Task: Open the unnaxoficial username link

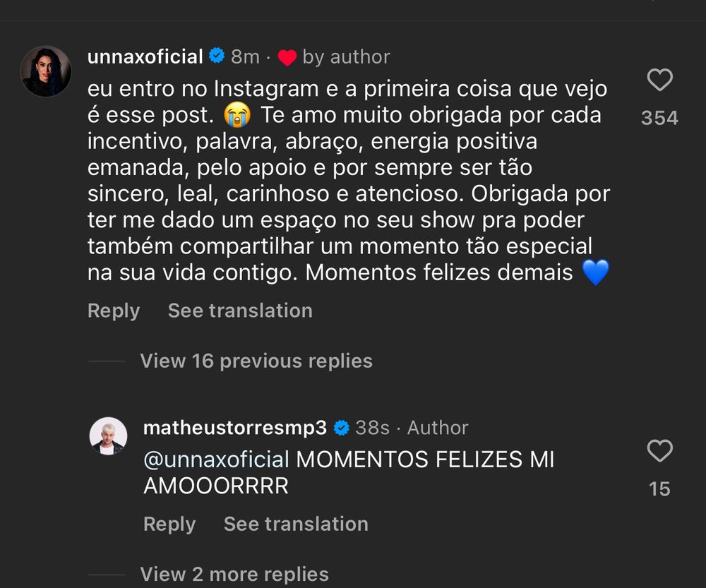Action: pos(145,56)
